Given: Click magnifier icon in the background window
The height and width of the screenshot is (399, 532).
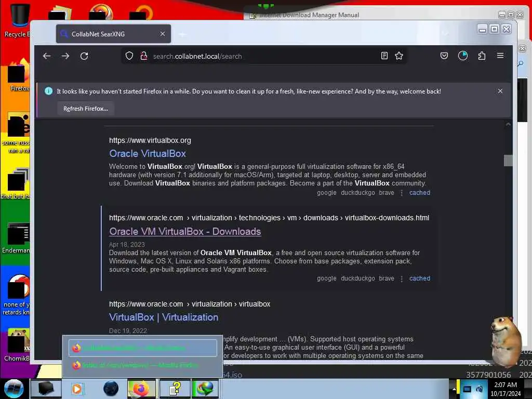Looking at the screenshot, I should [x=521, y=64].
